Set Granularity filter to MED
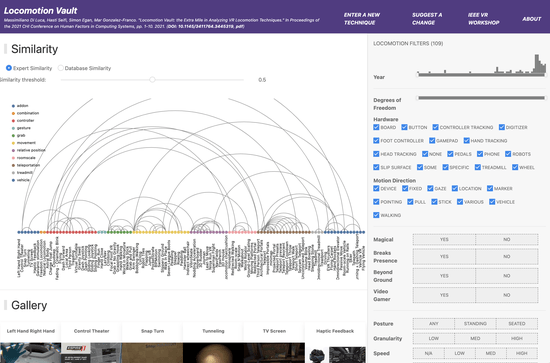Image resolution: width=550 pixels, height=363 pixels. tap(475, 338)
